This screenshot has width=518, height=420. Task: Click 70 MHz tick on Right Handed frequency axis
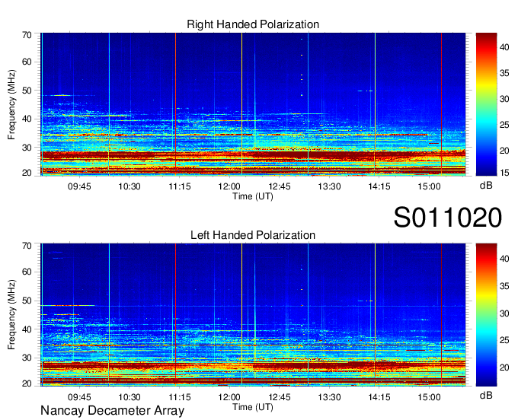27,35
